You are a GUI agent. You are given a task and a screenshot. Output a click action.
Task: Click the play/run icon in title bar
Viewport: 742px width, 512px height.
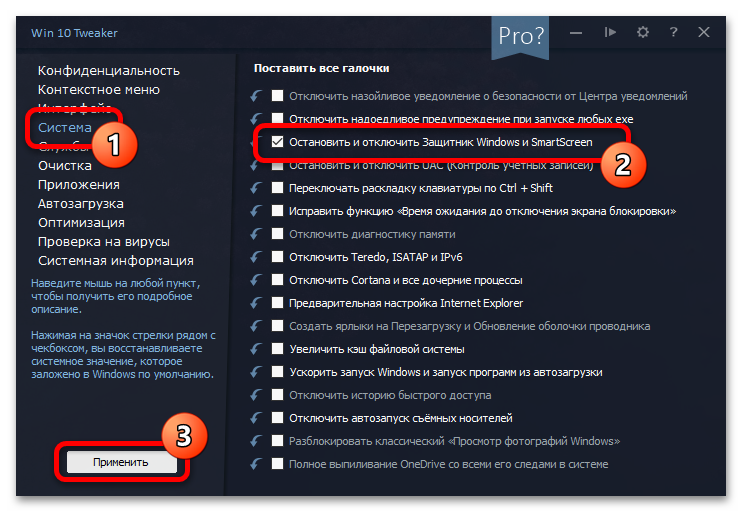pos(610,32)
